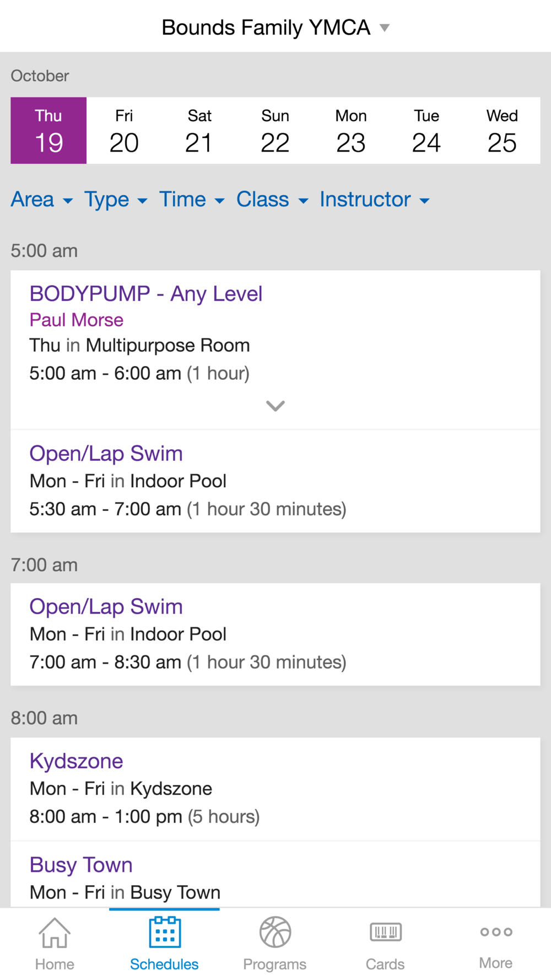
Task: Open the Time filter dropdown
Action: (x=192, y=200)
